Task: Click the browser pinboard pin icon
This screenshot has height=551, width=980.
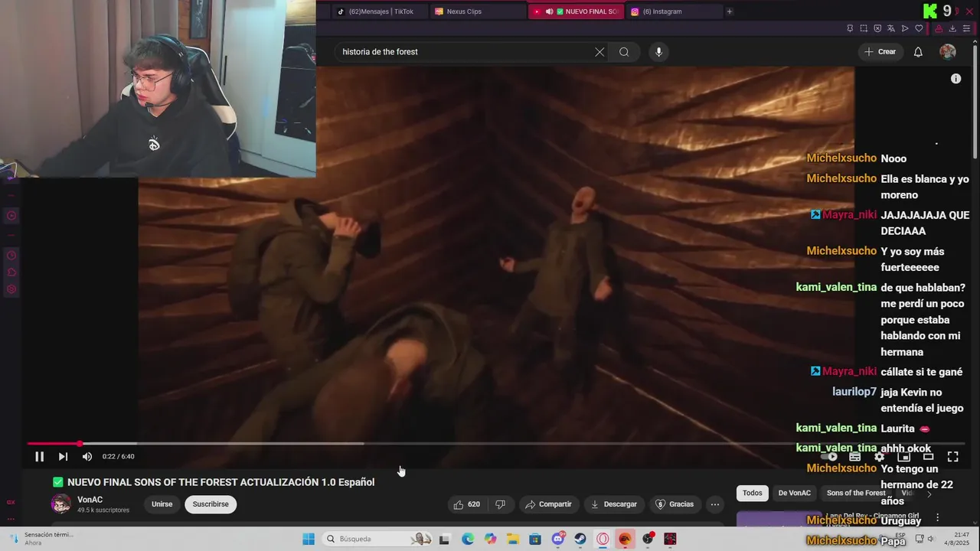Action: tap(850, 28)
